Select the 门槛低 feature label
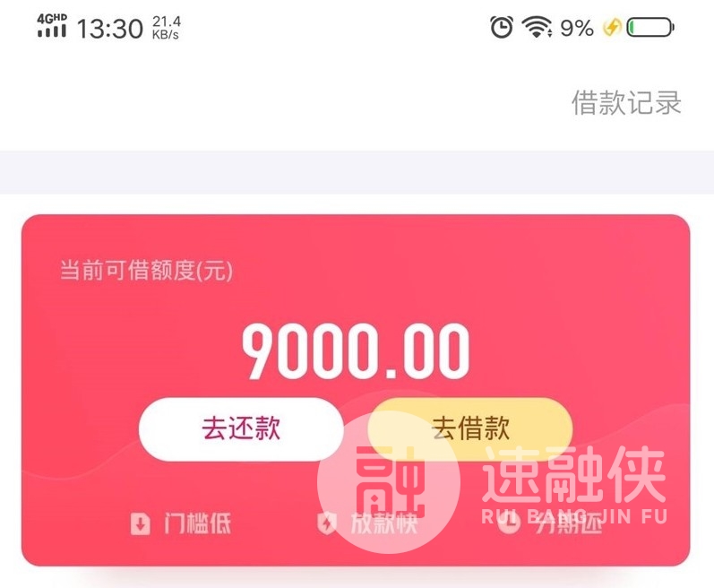Screen dimensions: 714x588 click(x=197, y=523)
